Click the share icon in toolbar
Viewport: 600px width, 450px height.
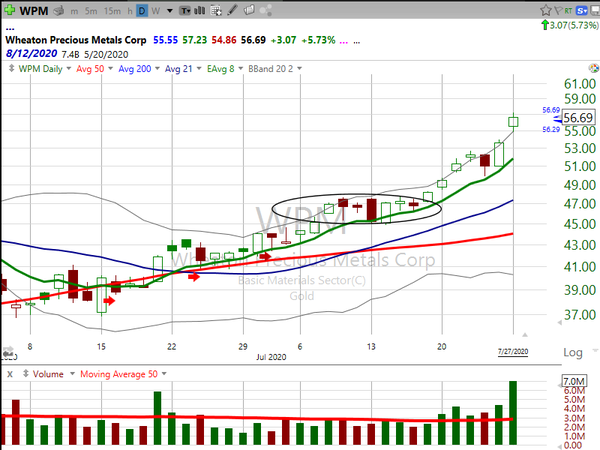(269, 10)
